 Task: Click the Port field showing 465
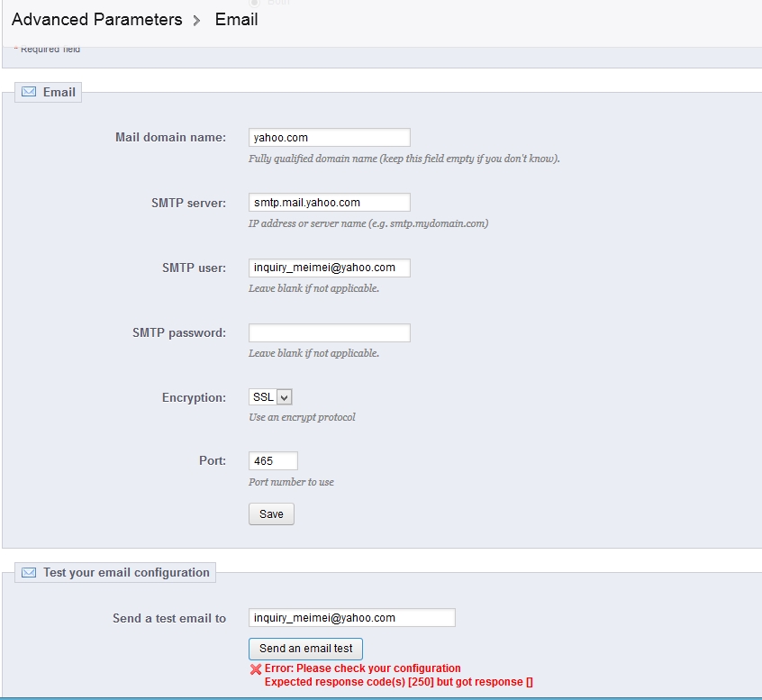(273, 461)
